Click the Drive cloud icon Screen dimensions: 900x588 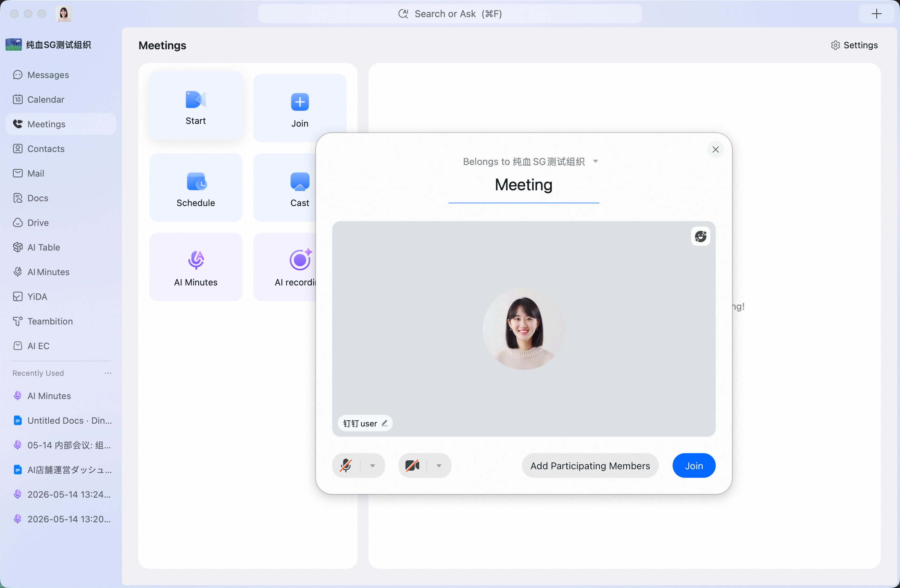tap(18, 222)
